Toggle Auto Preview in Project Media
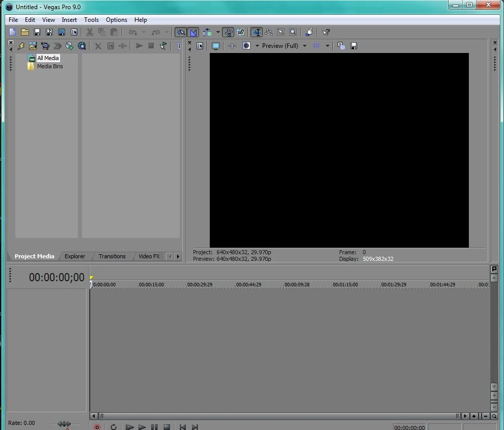Image resolution: width=504 pixels, height=430 pixels. (163, 46)
